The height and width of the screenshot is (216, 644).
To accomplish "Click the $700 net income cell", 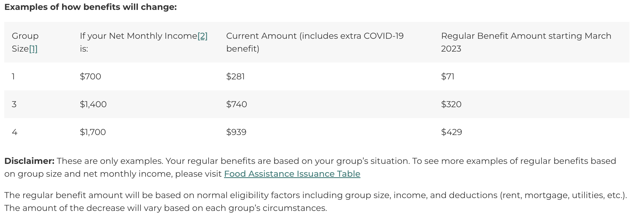I will pyautogui.click(x=90, y=77).
